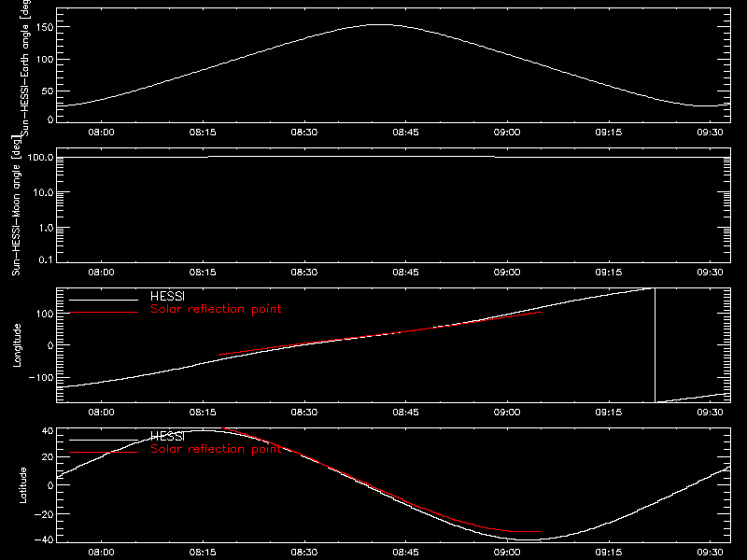Click 08:45 label under Longitude plot
The width and height of the screenshot is (747, 560).
coord(405,412)
